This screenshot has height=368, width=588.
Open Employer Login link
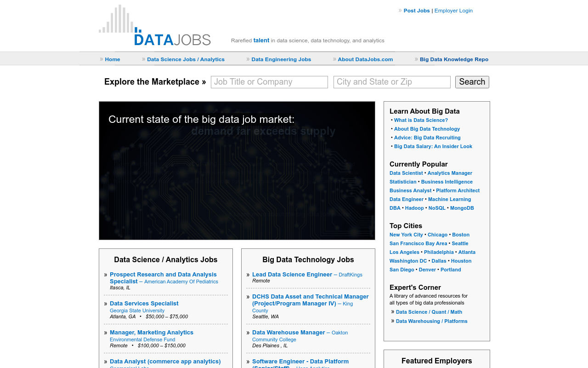pos(453,11)
